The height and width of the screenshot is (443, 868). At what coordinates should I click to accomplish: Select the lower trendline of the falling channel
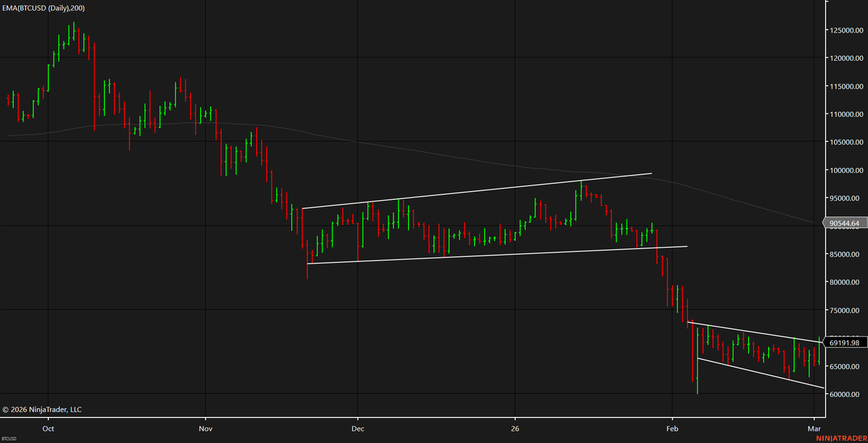(759, 373)
